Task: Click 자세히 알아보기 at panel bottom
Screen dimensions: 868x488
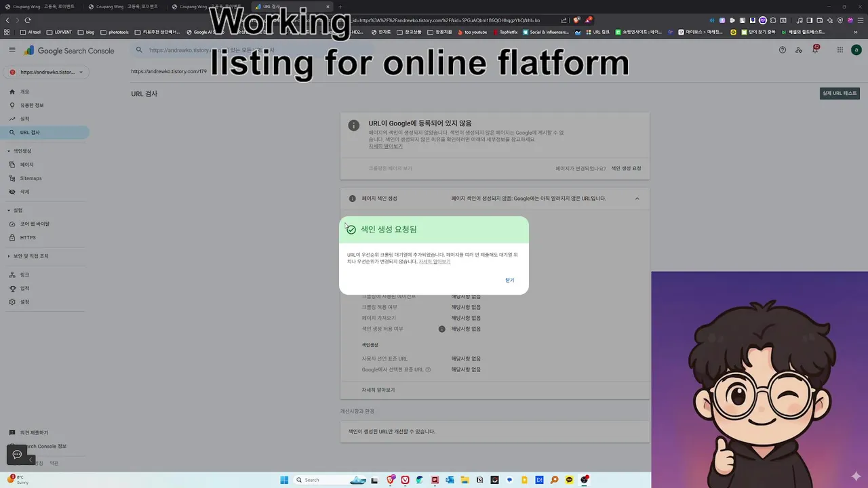Action: pos(378,390)
